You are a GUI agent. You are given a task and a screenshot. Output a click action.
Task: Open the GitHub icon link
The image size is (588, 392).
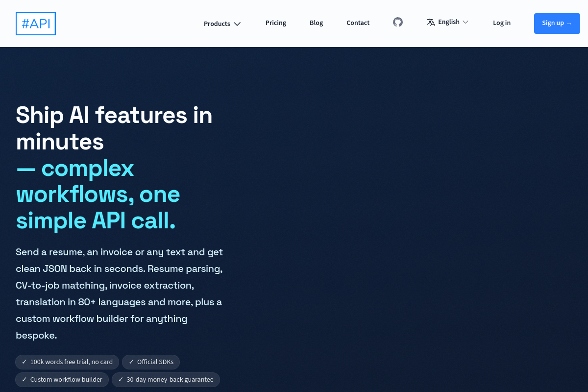click(398, 22)
